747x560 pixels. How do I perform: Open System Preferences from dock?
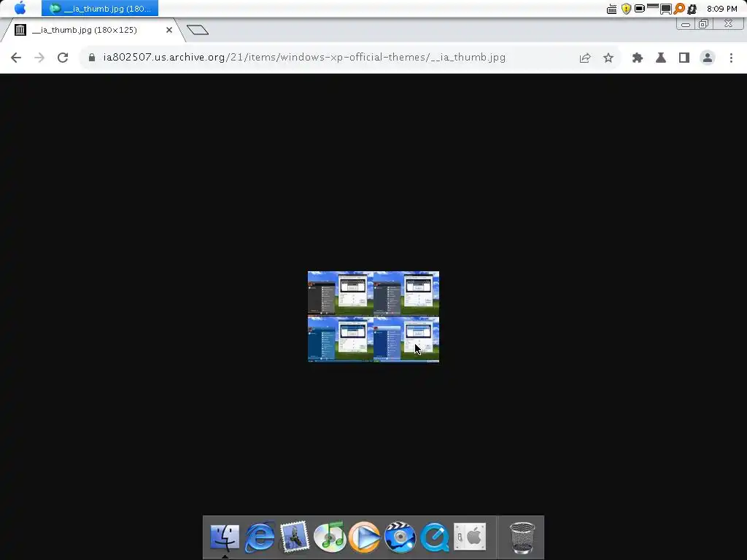tap(470, 537)
